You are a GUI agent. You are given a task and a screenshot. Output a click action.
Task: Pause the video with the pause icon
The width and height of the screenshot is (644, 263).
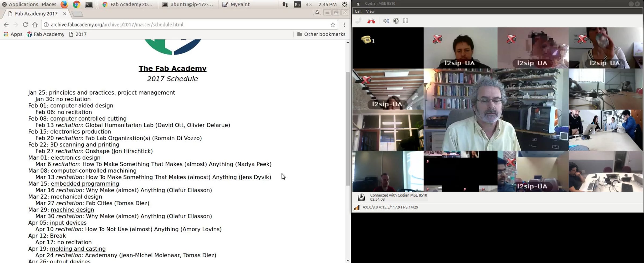tap(405, 21)
